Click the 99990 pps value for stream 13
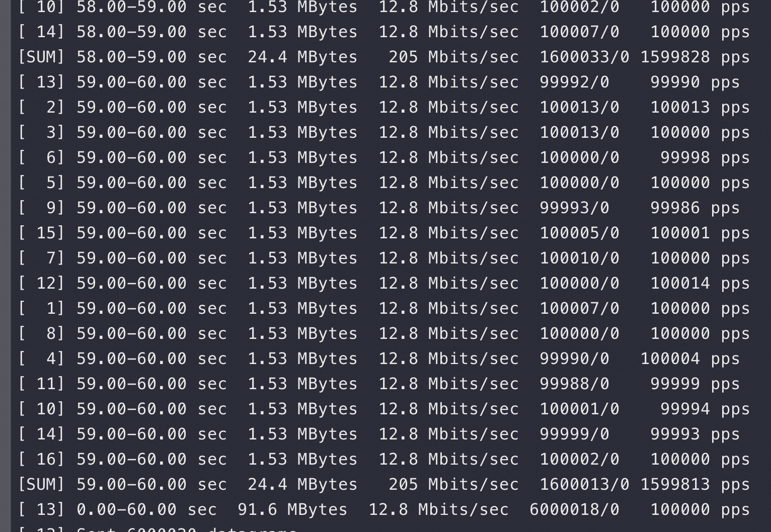 695,82
